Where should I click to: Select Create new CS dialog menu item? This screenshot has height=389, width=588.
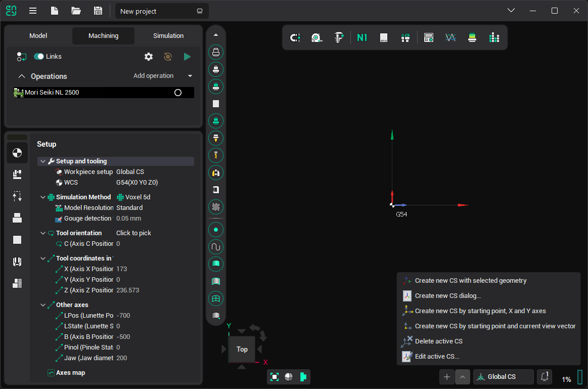click(x=447, y=296)
